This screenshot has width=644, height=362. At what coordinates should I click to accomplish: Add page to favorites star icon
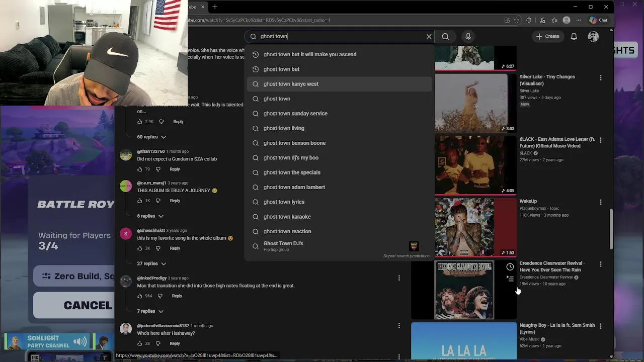517,20
